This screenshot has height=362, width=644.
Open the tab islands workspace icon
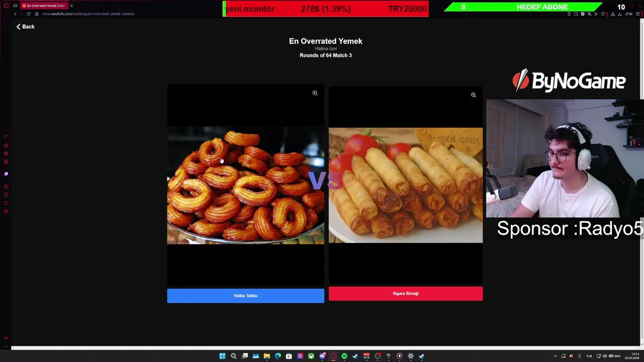[15, 6]
